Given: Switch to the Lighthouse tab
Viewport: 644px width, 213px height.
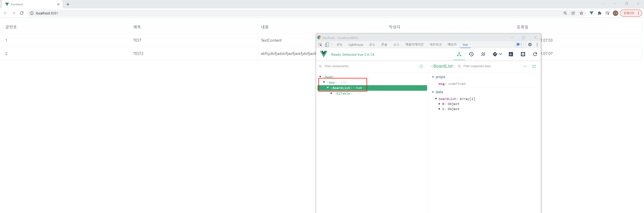Looking at the screenshot, I should 356,45.
